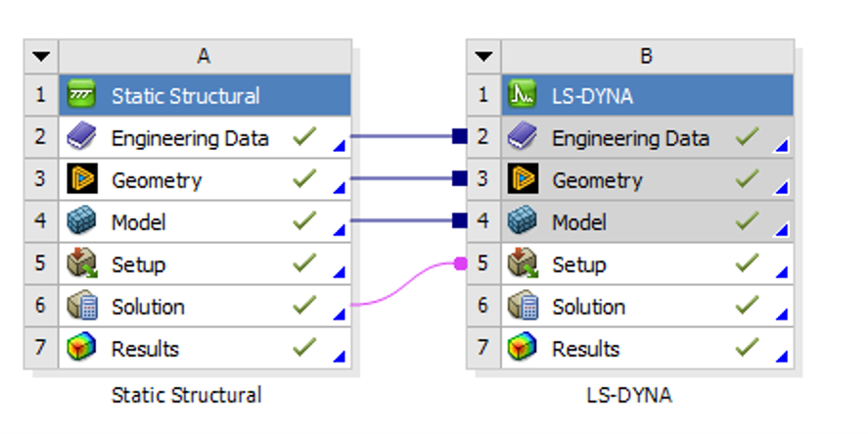The image size is (868, 434).
Task: Click Geometry checkmark status in system A
Action: point(304,178)
